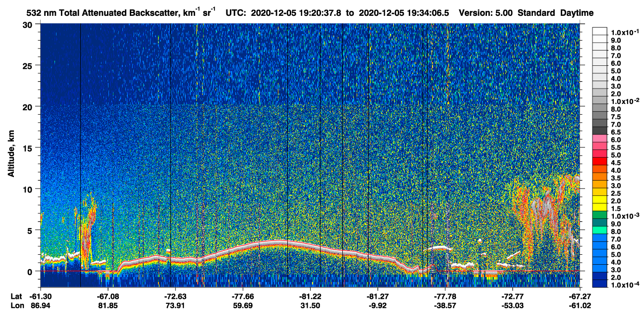The image size is (644, 330).
Task: Click the gray high cloud above latitude -72.77
Action: tap(544, 208)
